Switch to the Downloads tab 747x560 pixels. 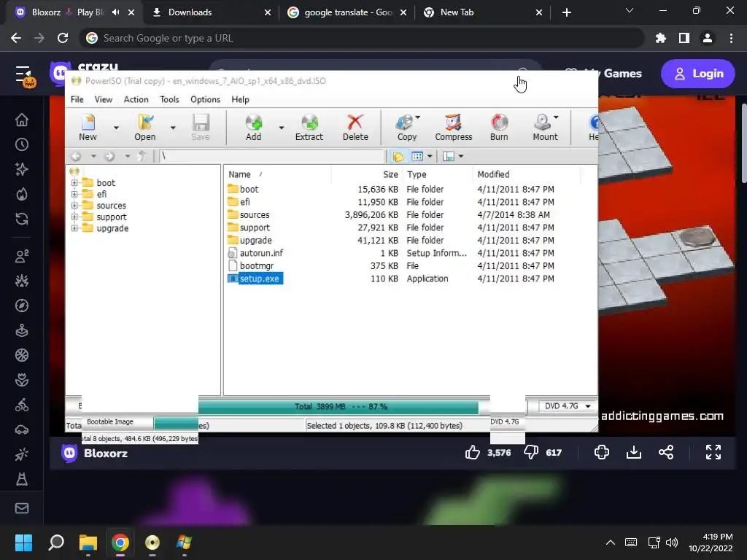[211, 12]
